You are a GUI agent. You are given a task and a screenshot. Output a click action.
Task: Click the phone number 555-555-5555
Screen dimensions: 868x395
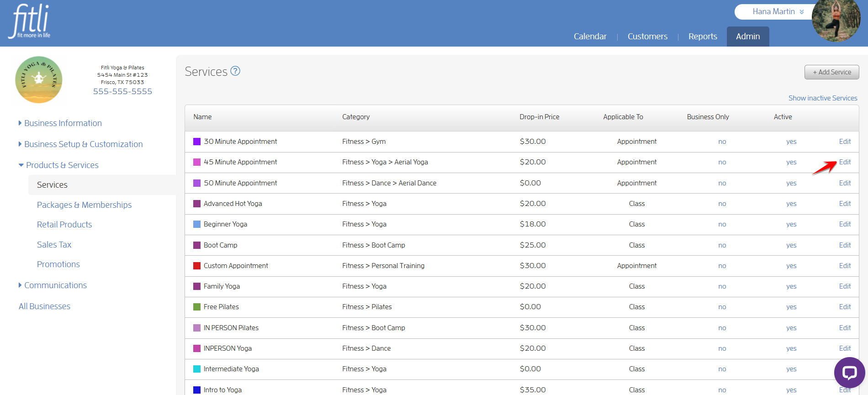[122, 91]
